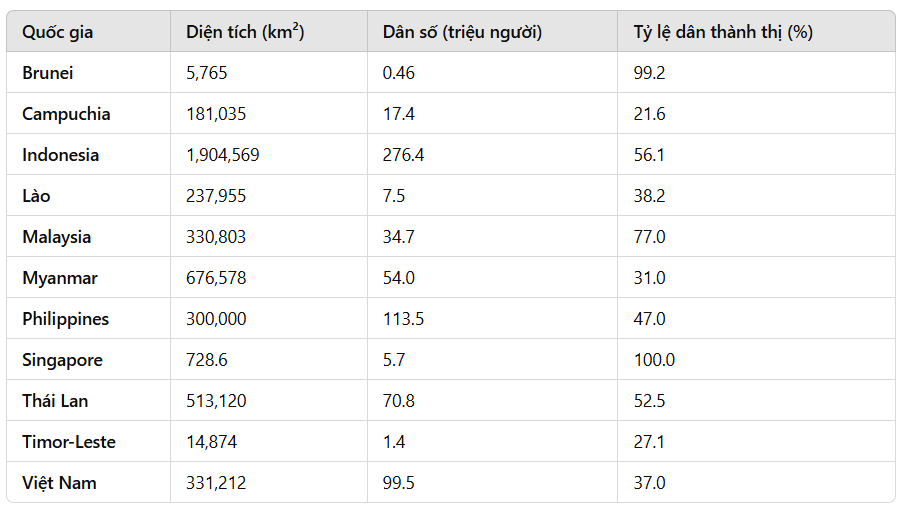
Task: Select the Việt Nam country cell
Action: (x=59, y=483)
